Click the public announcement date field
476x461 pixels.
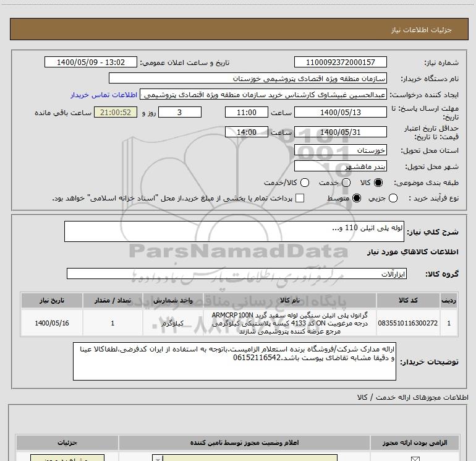pos(91,62)
